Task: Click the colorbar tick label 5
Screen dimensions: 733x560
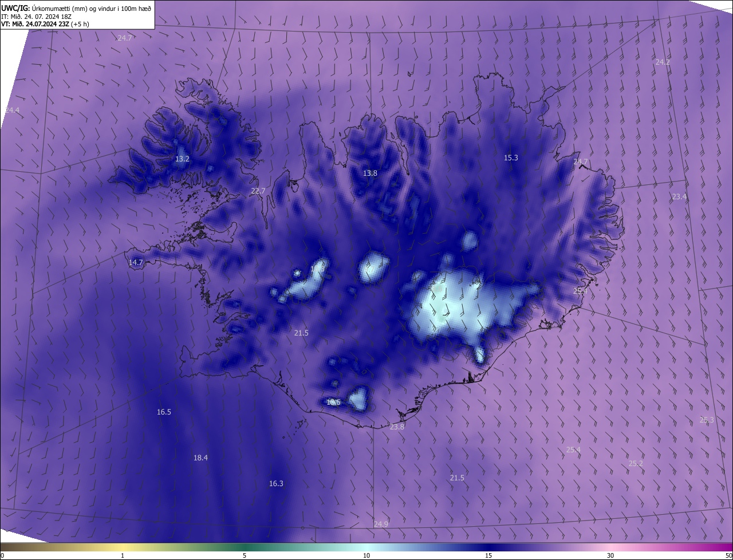Action: 245,555
